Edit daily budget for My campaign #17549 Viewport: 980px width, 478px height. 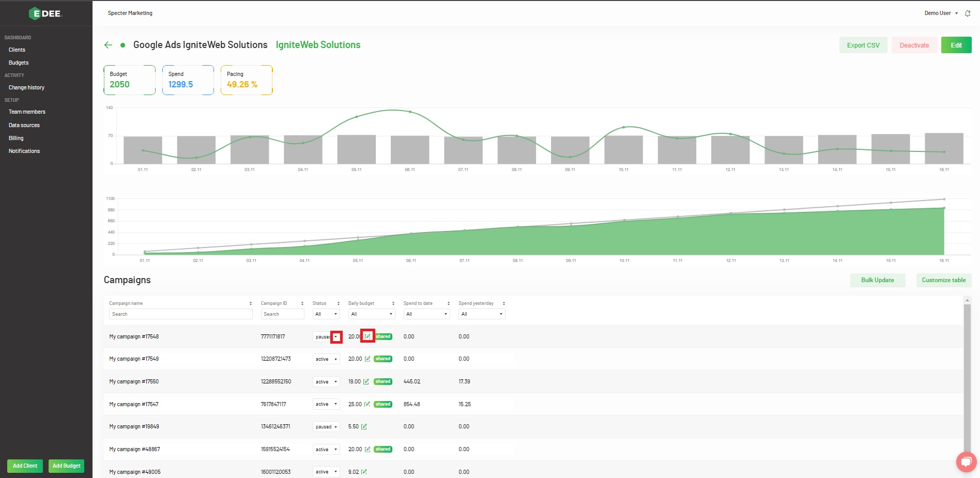(367, 359)
